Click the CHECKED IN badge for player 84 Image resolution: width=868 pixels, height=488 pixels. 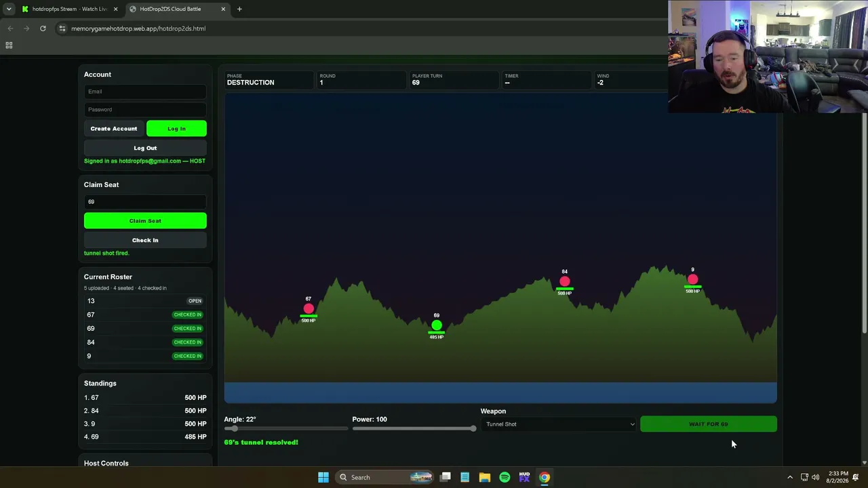(x=188, y=342)
